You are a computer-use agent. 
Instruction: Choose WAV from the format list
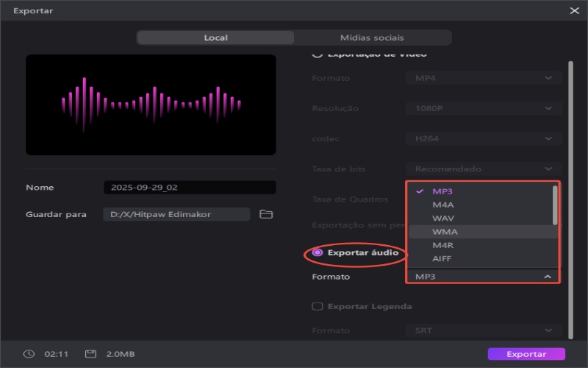point(442,219)
